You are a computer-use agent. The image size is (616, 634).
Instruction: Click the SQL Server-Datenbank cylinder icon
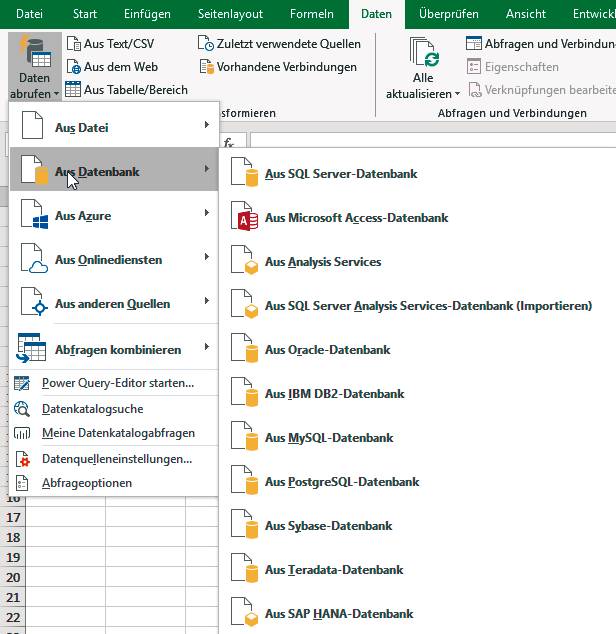click(244, 172)
